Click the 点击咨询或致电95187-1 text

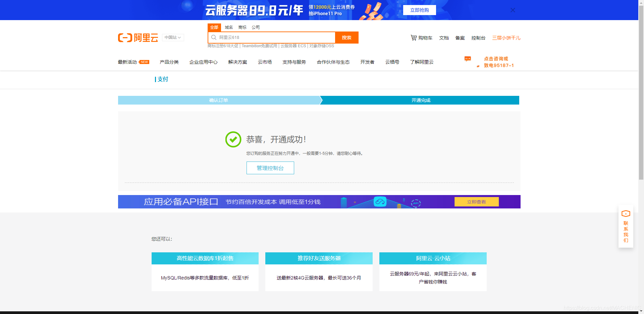pyautogui.click(x=499, y=62)
